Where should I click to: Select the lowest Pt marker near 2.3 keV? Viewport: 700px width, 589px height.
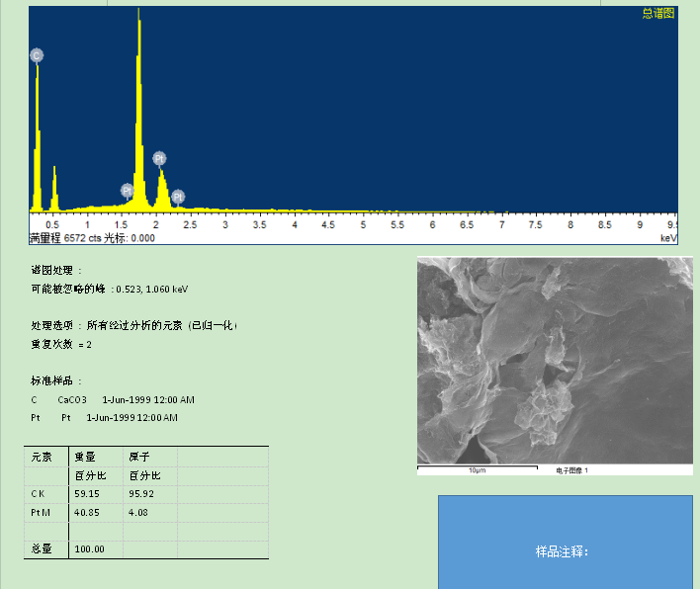point(178,197)
